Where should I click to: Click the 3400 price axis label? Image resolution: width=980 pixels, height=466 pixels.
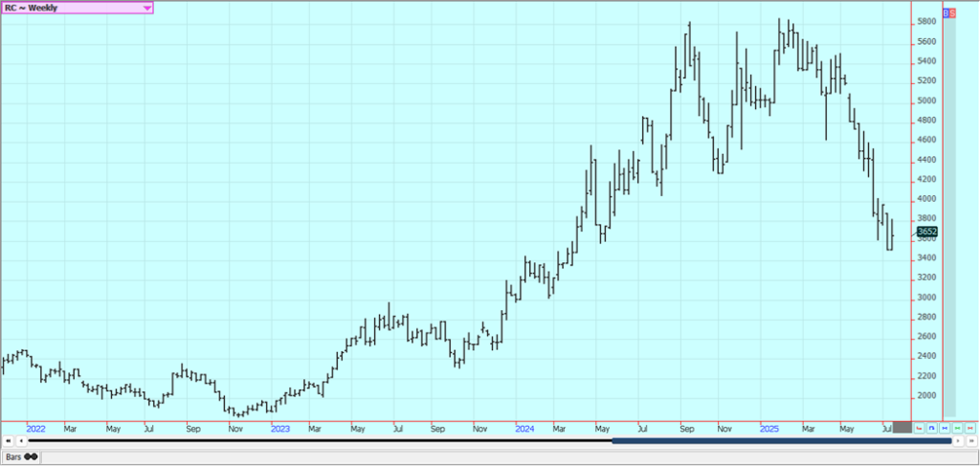pos(926,258)
